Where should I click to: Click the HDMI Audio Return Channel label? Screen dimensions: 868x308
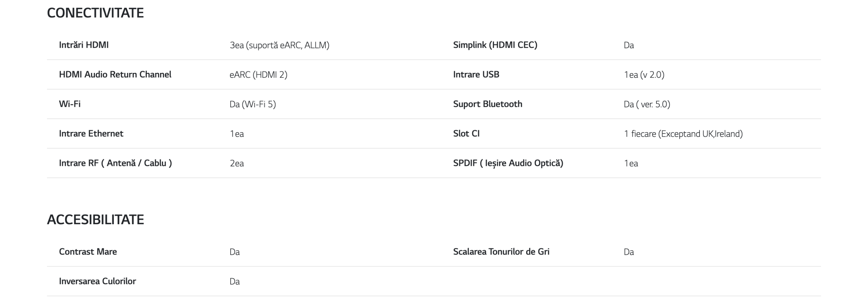tap(115, 74)
